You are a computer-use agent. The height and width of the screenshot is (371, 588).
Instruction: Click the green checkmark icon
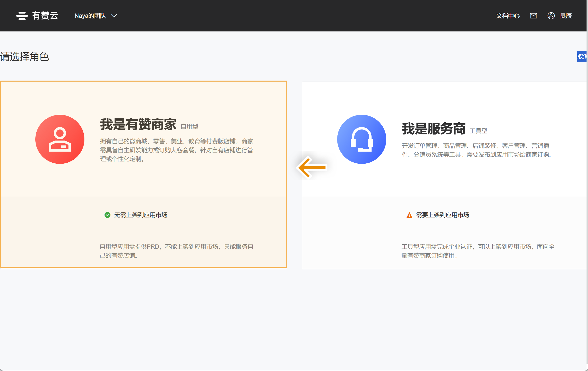click(107, 215)
